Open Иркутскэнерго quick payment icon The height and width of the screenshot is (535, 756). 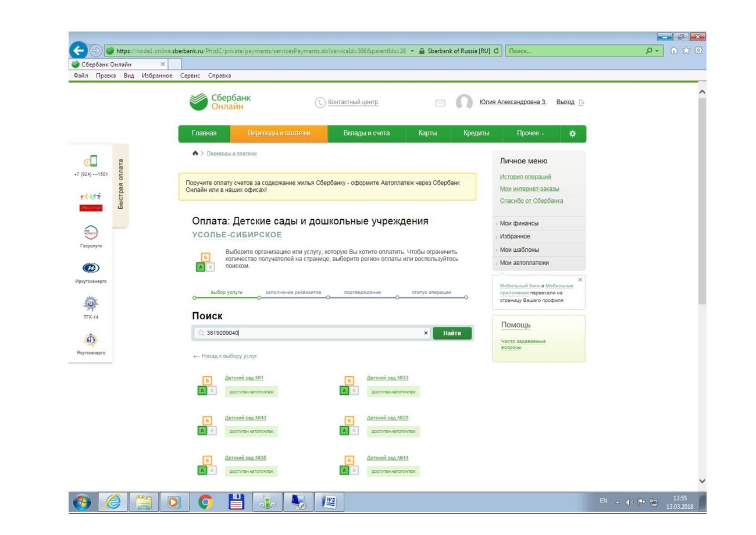click(91, 268)
